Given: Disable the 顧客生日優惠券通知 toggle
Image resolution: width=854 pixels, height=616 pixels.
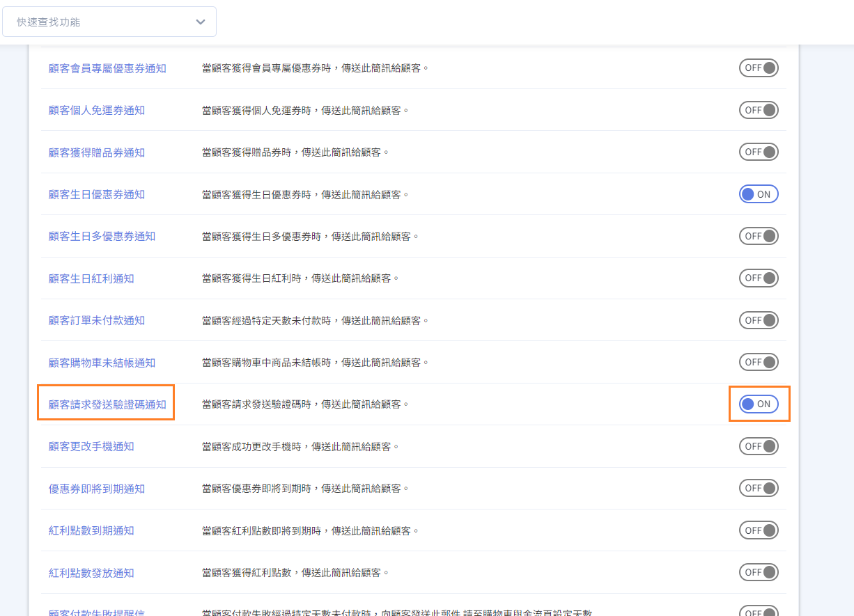Looking at the screenshot, I should 759,194.
